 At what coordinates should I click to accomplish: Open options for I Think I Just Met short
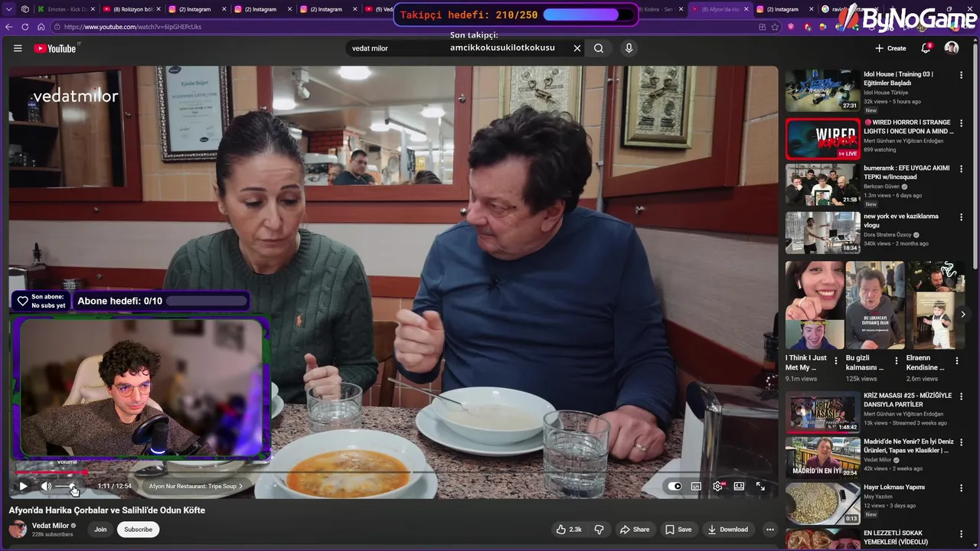click(x=836, y=361)
